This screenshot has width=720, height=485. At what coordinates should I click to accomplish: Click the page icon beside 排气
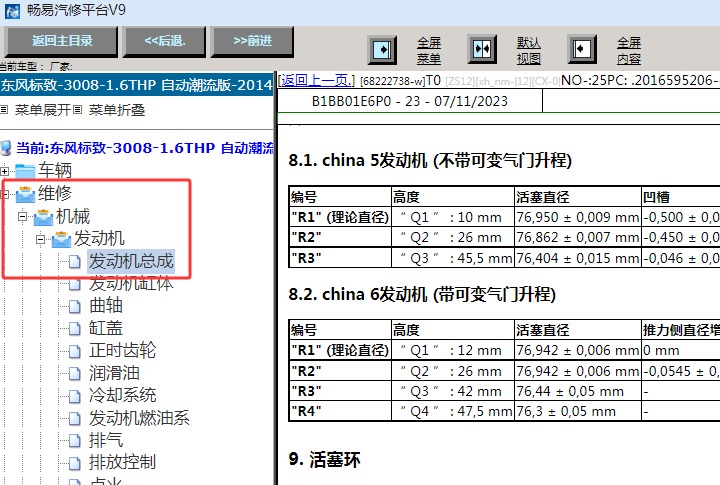74,441
